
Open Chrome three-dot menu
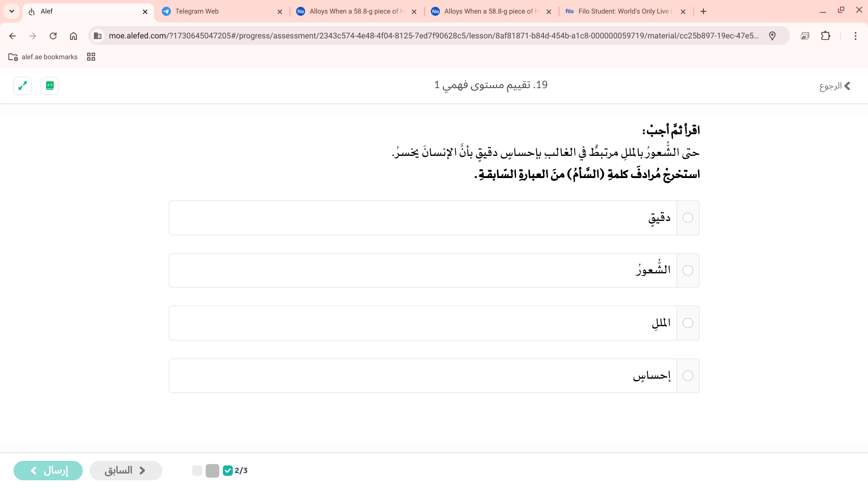point(855,36)
